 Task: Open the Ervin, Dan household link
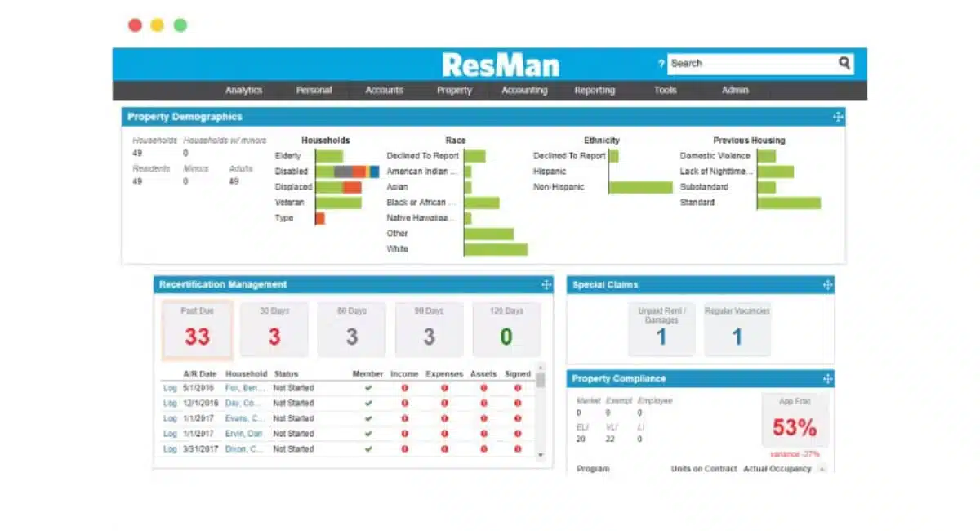pos(243,434)
